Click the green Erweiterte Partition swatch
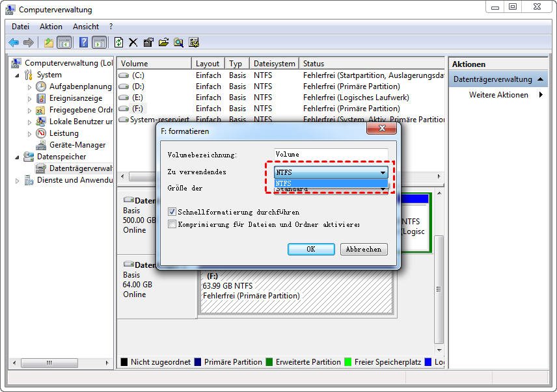Image resolution: width=557 pixels, height=392 pixels. [x=269, y=362]
